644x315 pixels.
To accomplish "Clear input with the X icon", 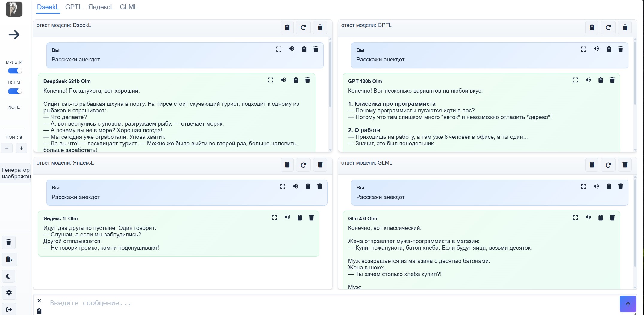I will tap(39, 301).
